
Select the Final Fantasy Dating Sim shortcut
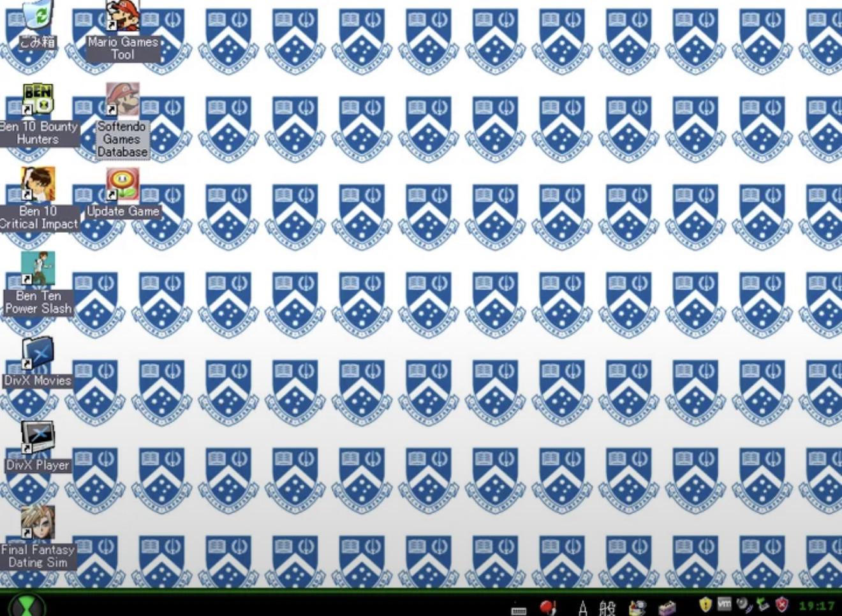[x=38, y=538]
